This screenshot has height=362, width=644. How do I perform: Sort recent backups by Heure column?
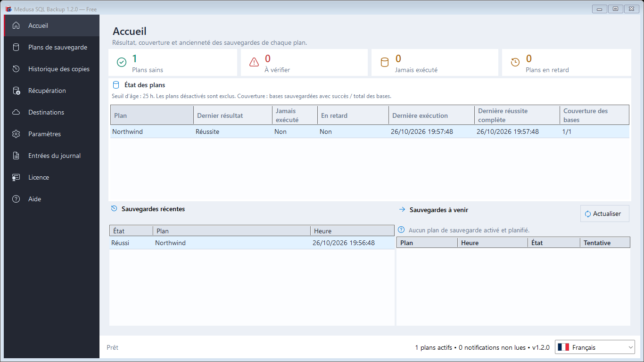[x=352, y=231]
